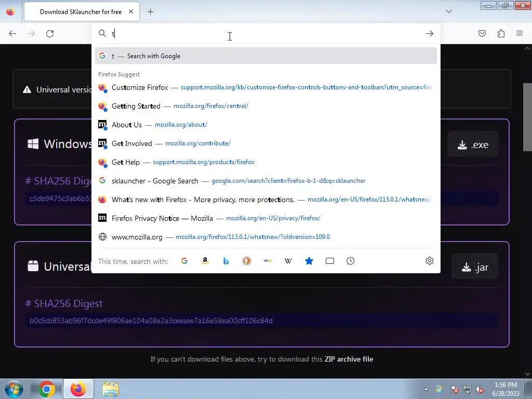Open search settings gear icon
The height and width of the screenshot is (399, 532).
(x=430, y=261)
